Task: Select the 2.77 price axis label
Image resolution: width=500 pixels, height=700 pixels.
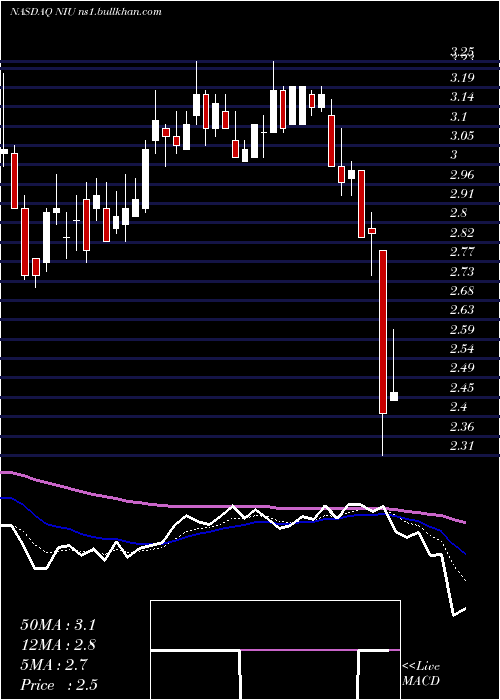Action: tap(462, 252)
